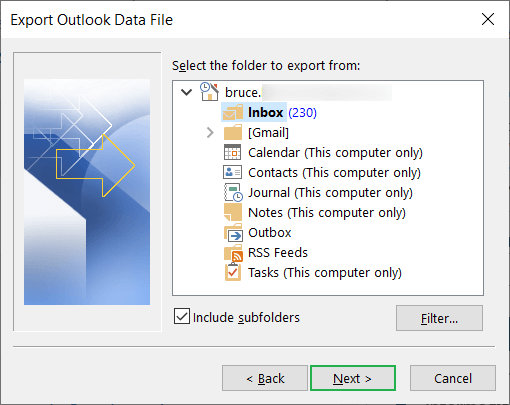The image size is (510, 405).
Task: Proceed with the Next > button
Action: point(353,378)
